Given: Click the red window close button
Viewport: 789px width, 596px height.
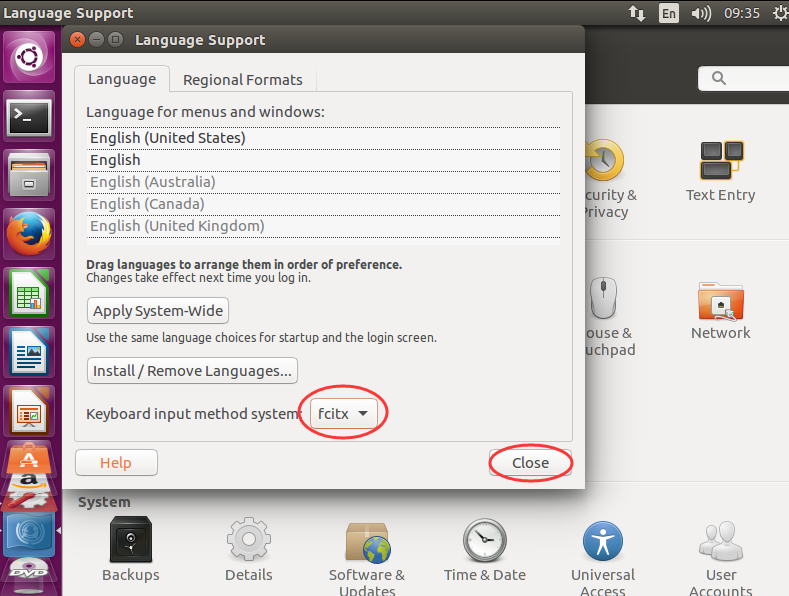Looking at the screenshot, I should pos(77,39).
